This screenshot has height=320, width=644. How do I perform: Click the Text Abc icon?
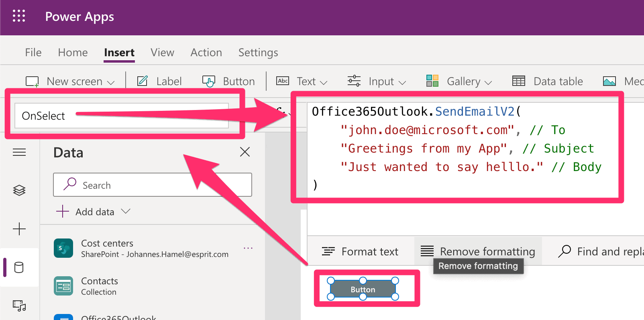pyautogui.click(x=283, y=81)
